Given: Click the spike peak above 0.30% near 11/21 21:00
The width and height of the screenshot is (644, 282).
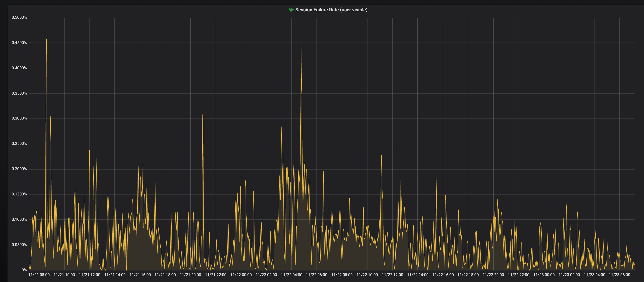Looking at the screenshot, I should pos(202,115).
